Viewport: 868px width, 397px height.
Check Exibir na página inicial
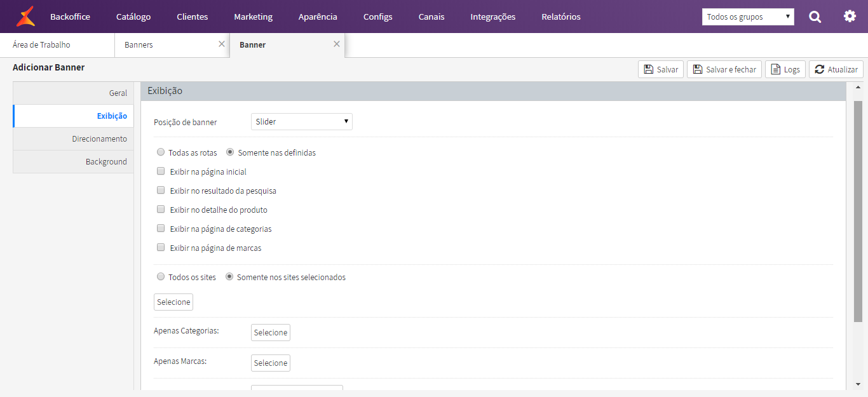161,172
